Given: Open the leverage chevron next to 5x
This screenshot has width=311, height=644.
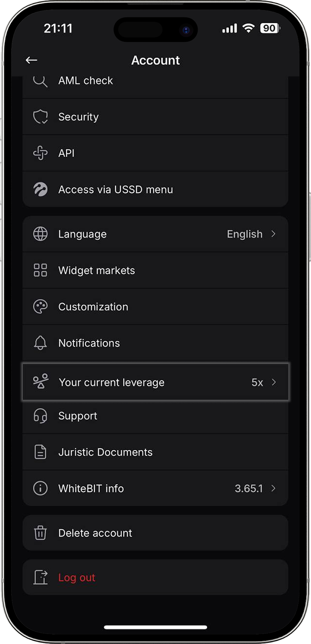Looking at the screenshot, I should [274, 382].
